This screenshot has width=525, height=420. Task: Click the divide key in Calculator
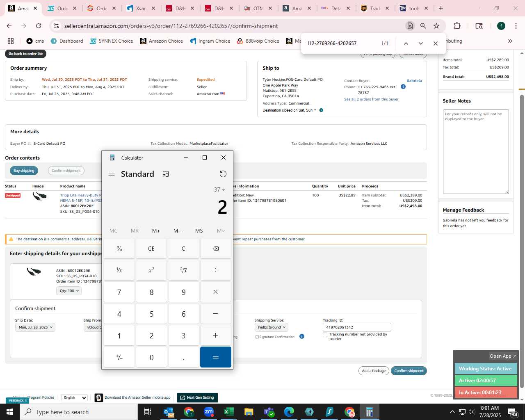click(216, 270)
